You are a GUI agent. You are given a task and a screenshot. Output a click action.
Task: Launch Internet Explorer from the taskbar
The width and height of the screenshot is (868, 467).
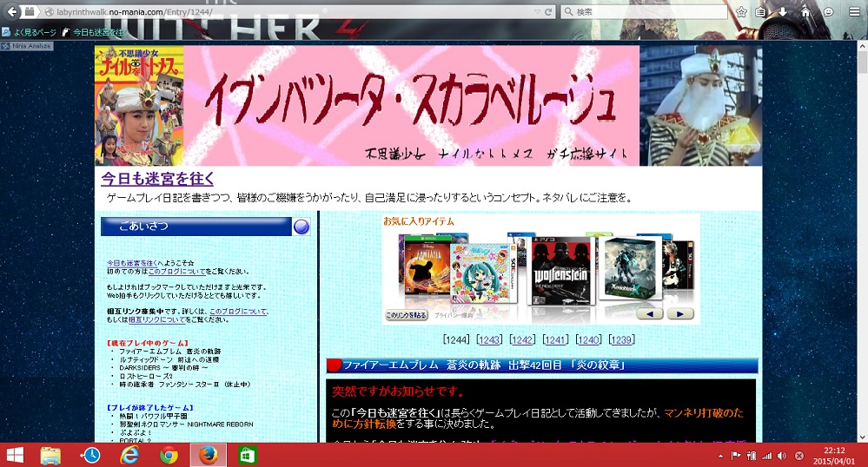click(129, 456)
